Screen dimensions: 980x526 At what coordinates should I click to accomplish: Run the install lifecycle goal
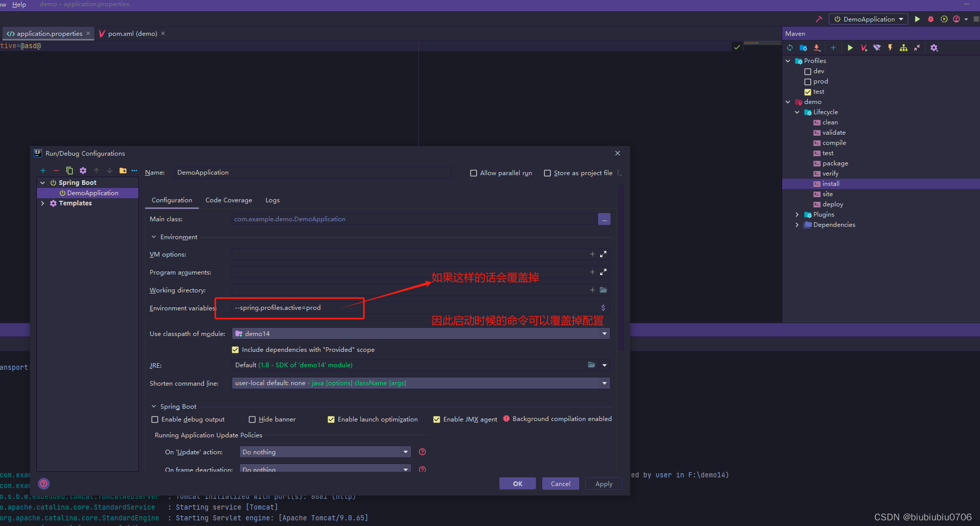coord(830,183)
